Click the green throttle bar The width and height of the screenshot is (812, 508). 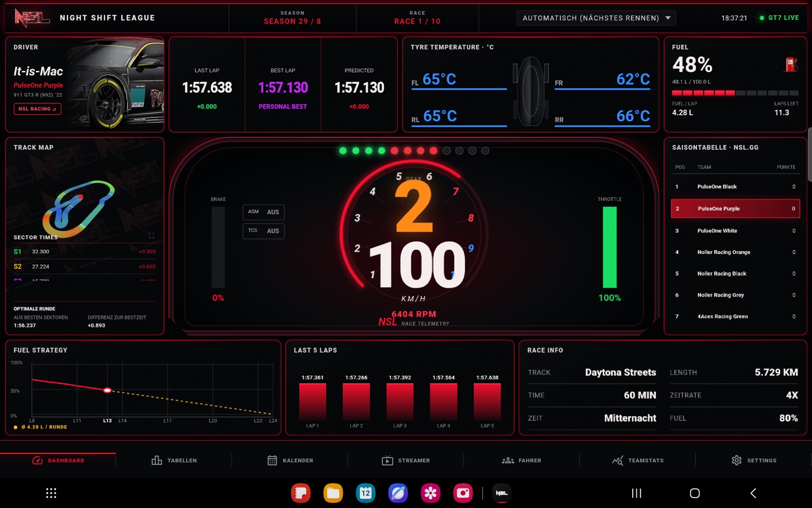click(x=610, y=247)
